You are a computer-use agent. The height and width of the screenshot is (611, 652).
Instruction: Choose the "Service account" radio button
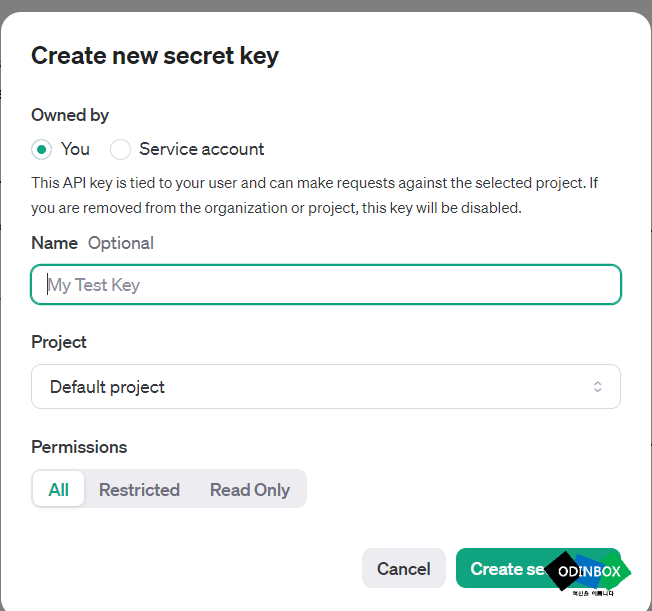tap(120, 149)
